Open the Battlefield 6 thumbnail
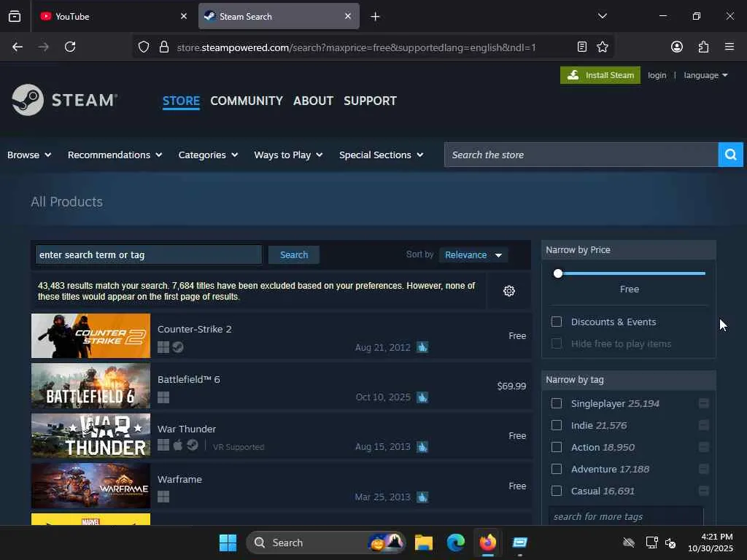Image resolution: width=747 pixels, height=560 pixels. (x=90, y=386)
